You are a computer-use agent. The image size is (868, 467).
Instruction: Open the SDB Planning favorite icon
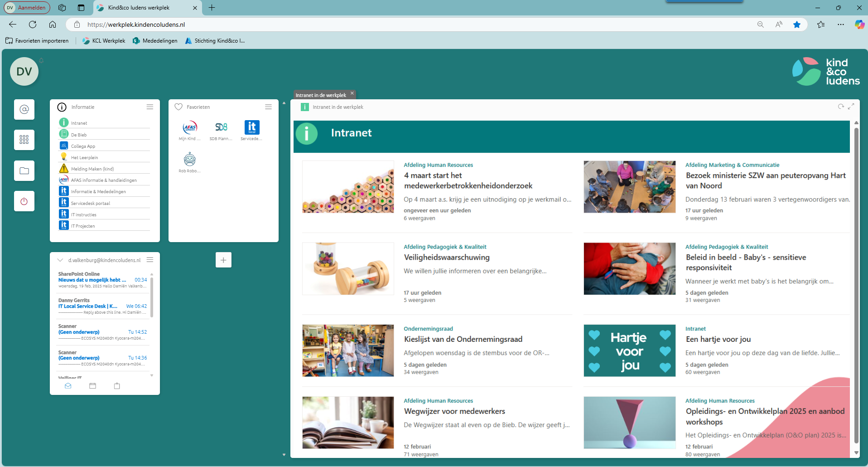221,128
